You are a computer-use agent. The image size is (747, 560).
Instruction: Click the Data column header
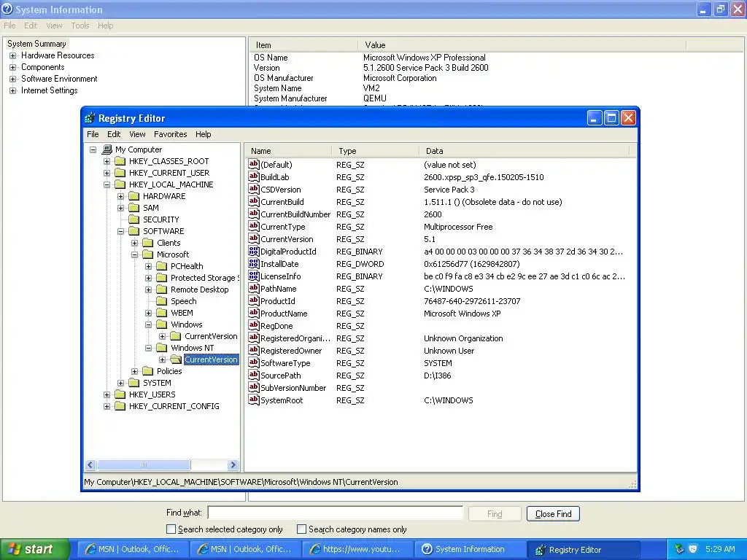click(x=524, y=151)
